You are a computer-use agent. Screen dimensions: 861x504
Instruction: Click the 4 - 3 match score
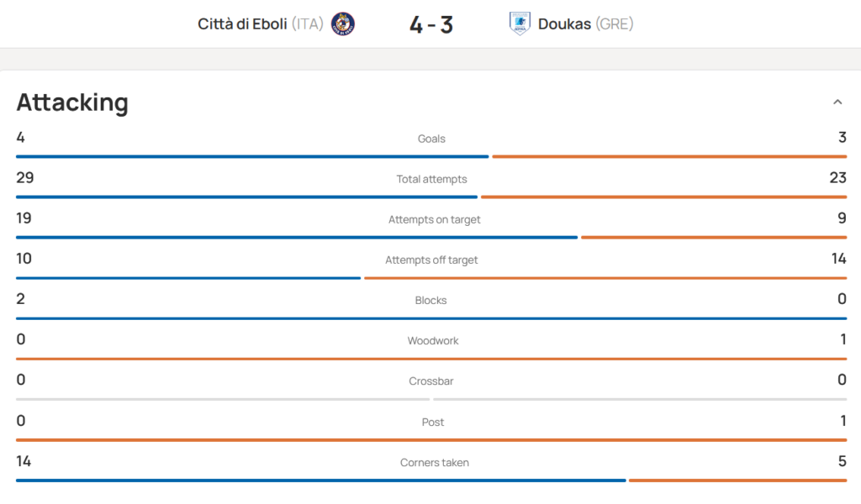[x=431, y=24]
